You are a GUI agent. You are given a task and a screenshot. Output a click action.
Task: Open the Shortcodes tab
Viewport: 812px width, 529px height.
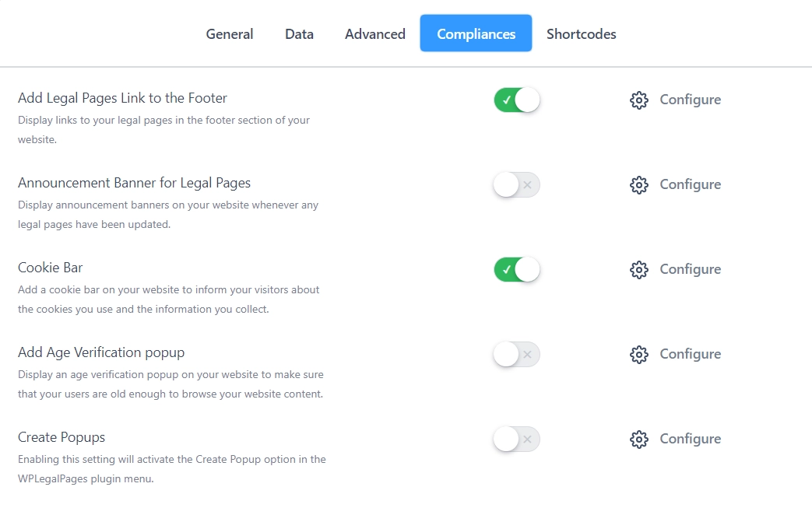tap(581, 33)
